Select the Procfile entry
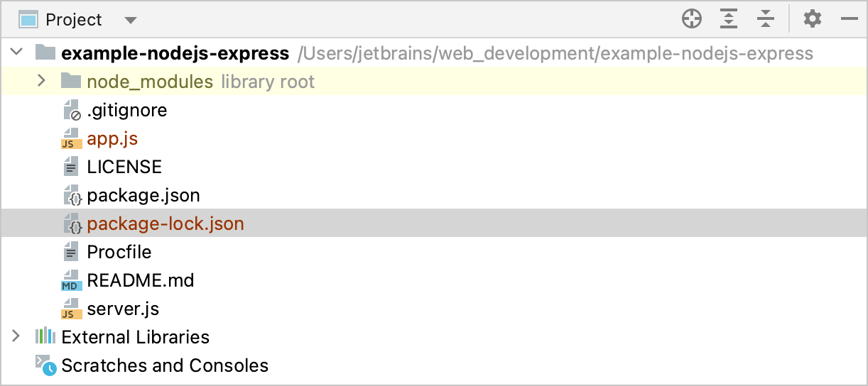 click(119, 252)
